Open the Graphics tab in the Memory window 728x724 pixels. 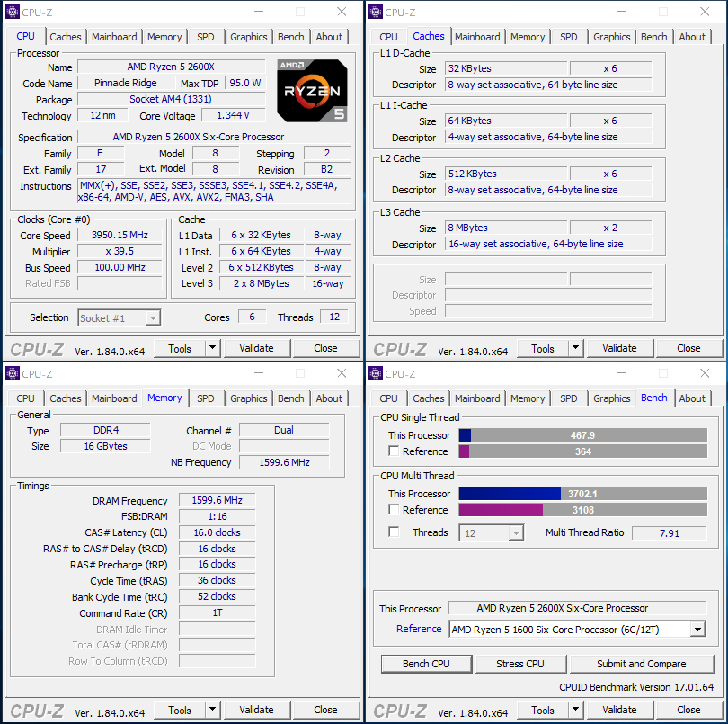[x=248, y=398]
